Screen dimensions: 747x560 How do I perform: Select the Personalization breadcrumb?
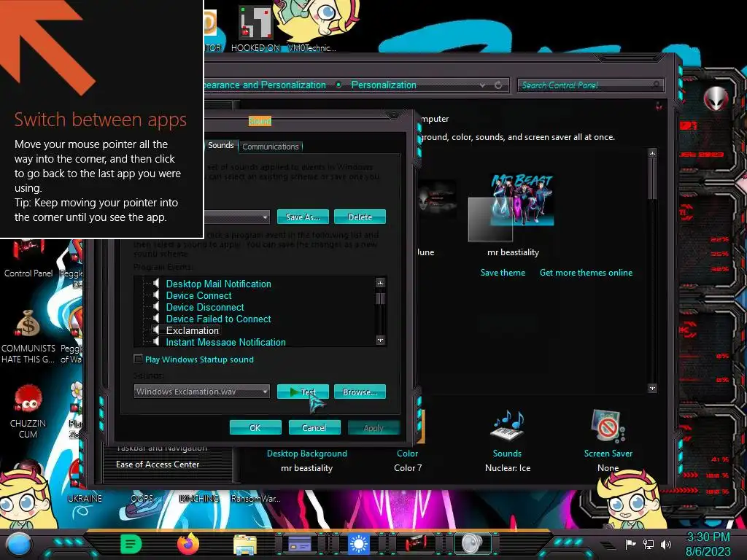pyautogui.click(x=384, y=85)
